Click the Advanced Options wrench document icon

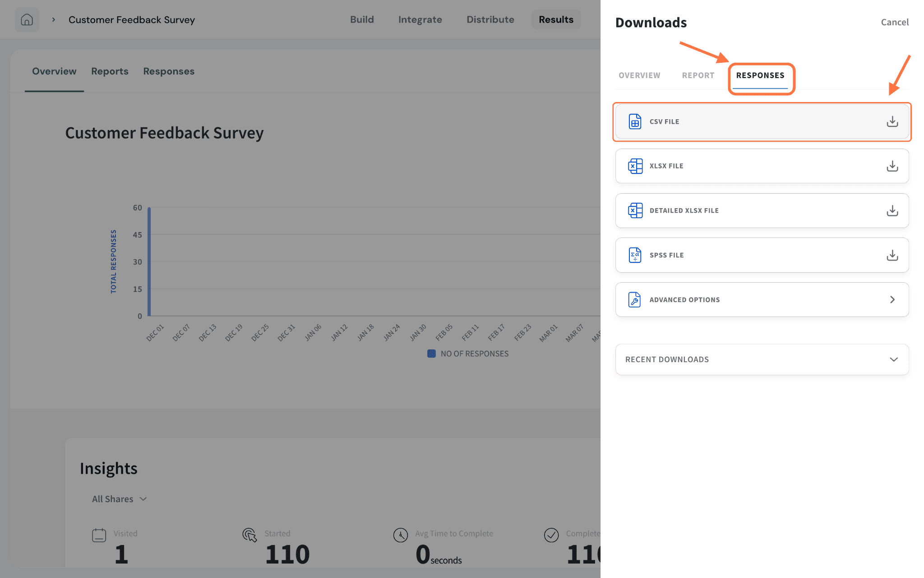635,299
